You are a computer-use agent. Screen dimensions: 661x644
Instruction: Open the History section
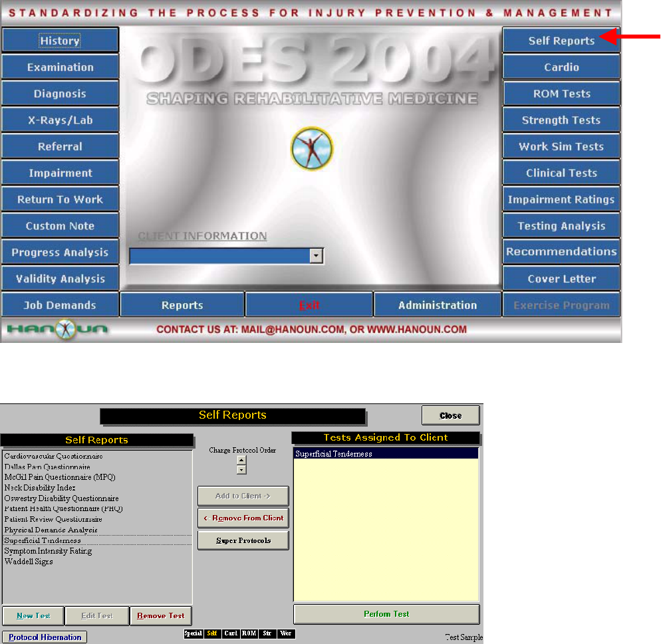(60, 41)
